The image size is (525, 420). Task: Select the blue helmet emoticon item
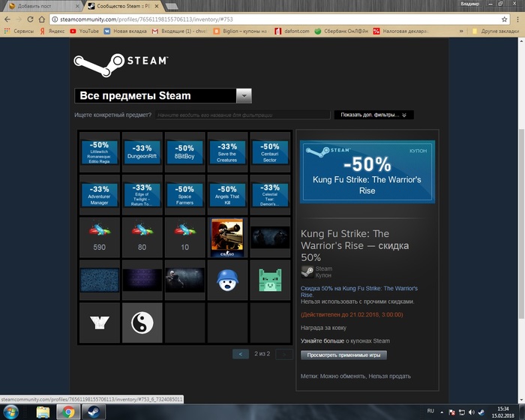point(227,280)
